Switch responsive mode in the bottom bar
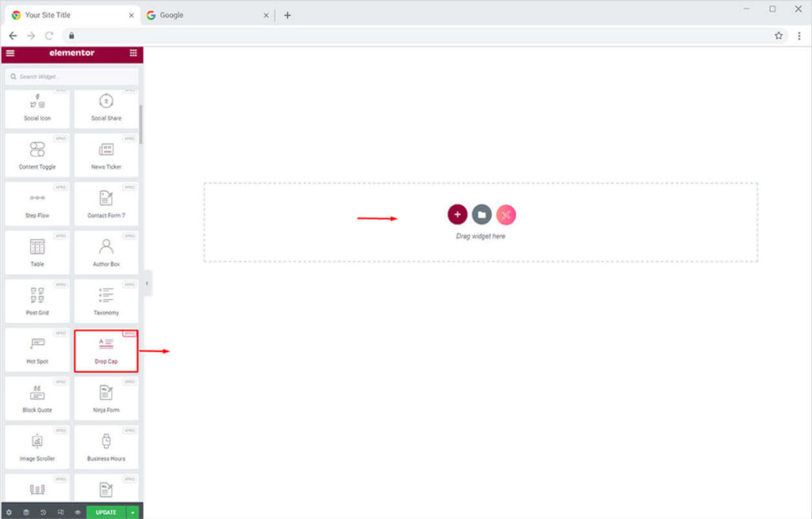Screen dimensions: 812x519 click(x=60, y=512)
